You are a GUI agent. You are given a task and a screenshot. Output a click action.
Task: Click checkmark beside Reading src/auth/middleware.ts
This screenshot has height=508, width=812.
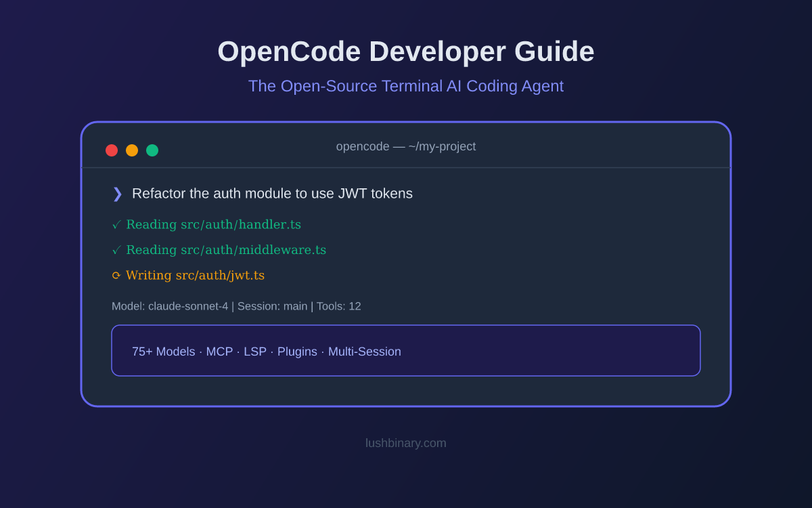click(x=116, y=251)
